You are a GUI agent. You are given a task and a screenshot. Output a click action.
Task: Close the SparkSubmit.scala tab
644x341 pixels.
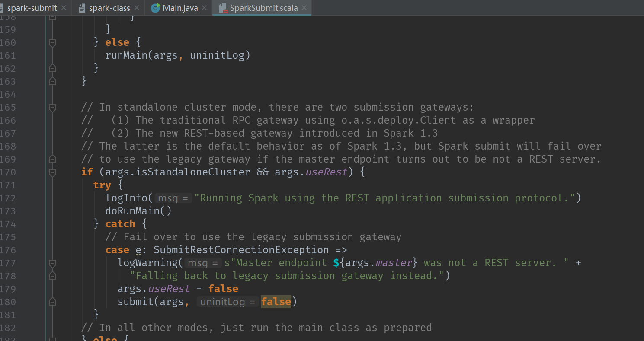point(304,8)
